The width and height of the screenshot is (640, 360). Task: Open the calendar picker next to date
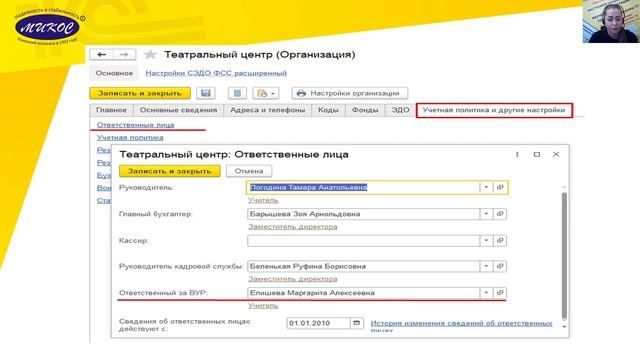(357, 323)
